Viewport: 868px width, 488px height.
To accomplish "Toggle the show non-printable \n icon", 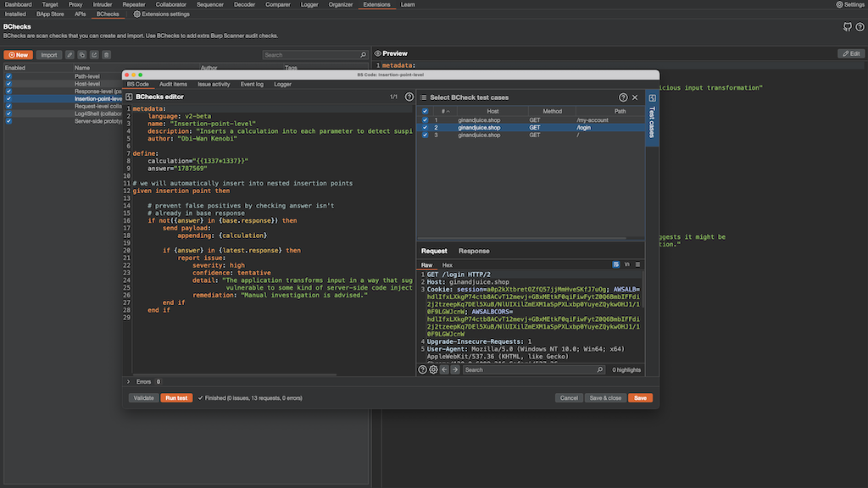I will [x=626, y=264].
